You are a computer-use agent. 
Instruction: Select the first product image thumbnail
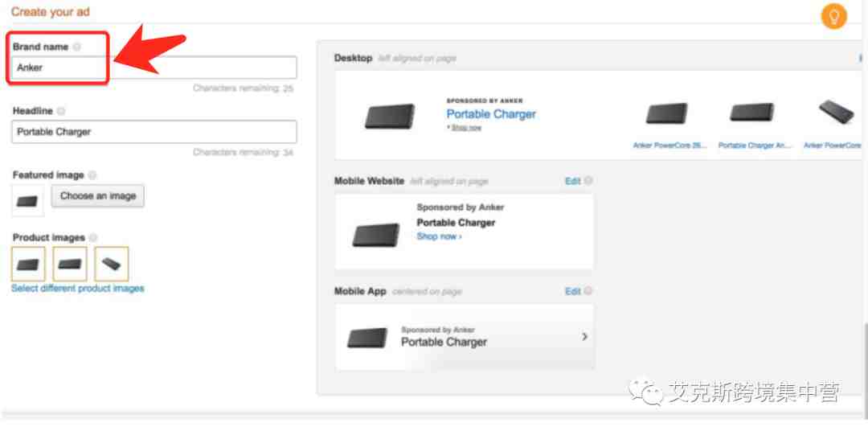27,265
